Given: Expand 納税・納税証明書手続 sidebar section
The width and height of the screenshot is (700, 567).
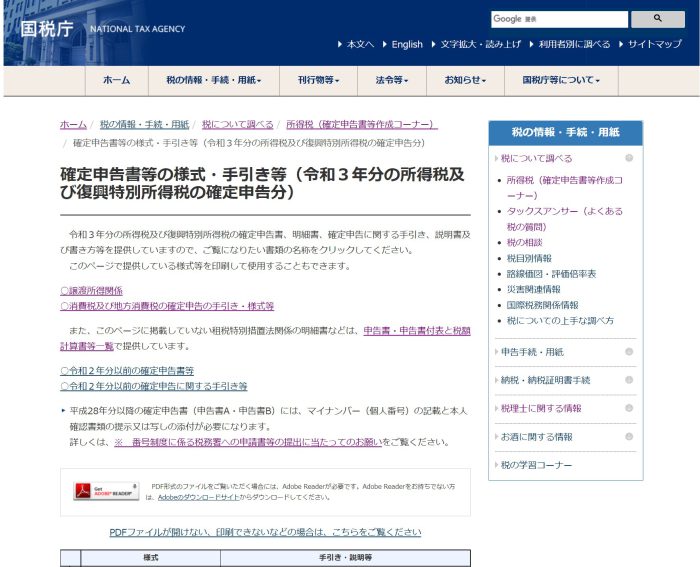Looking at the screenshot, I should tap(546, 380).
